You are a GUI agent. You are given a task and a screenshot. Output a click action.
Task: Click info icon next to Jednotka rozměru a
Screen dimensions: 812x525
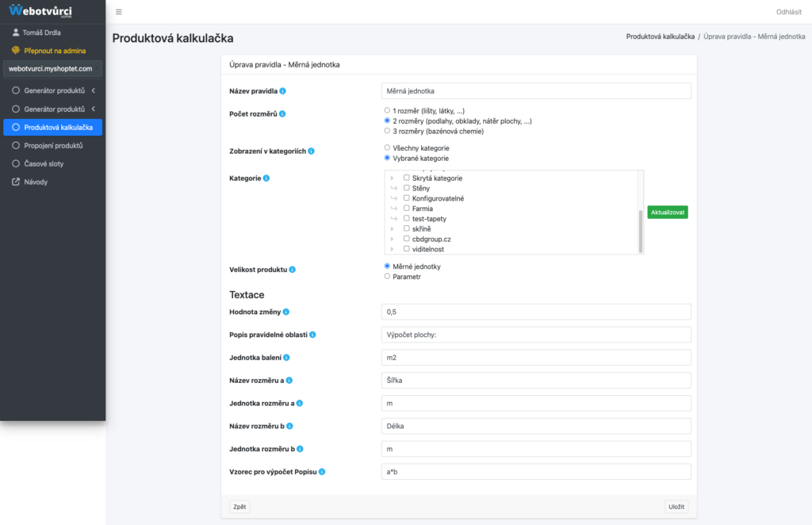coord(299,404)
